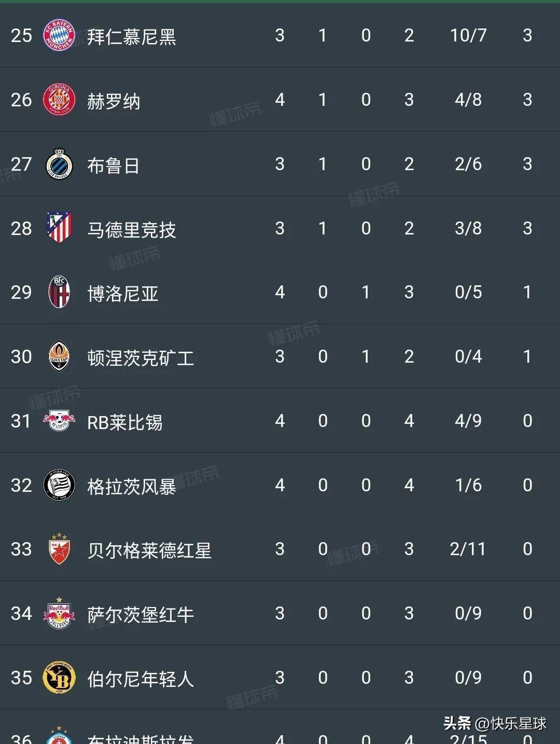
Task: Open RB莱比锡 team page
Action: [125, 422]
